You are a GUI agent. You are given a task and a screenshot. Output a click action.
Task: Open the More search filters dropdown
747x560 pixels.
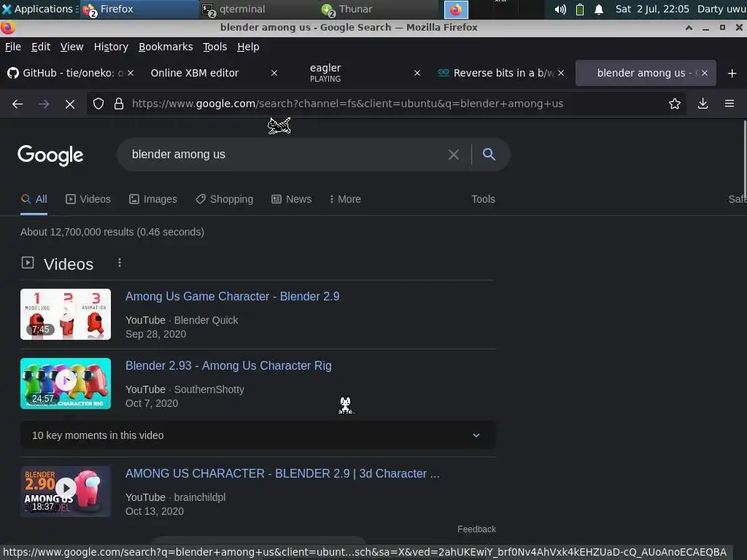(345, 199)
